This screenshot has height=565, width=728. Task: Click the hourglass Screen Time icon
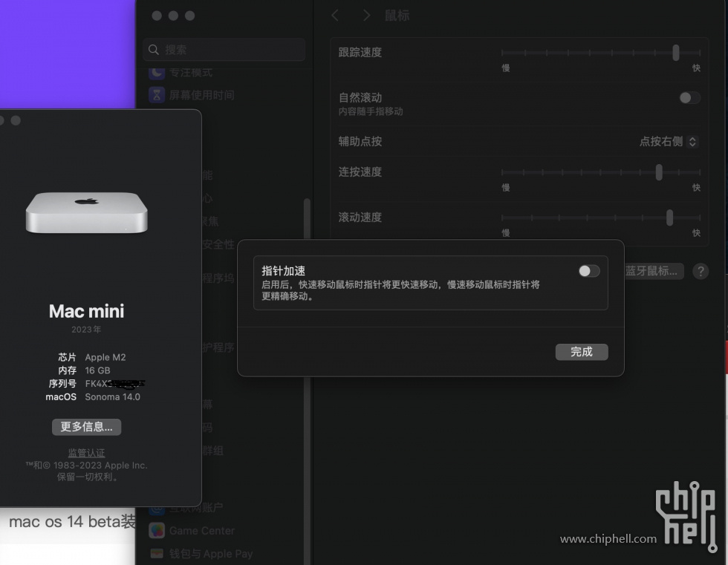pos(157,95)
